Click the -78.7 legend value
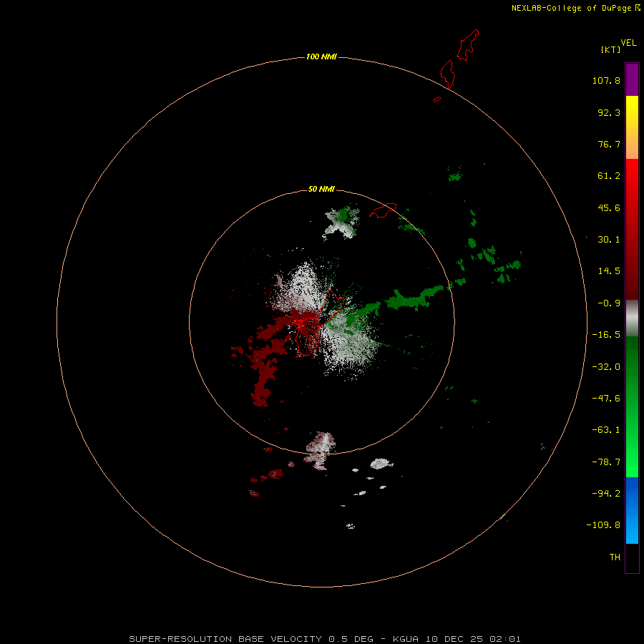 (x=606, y=462)
